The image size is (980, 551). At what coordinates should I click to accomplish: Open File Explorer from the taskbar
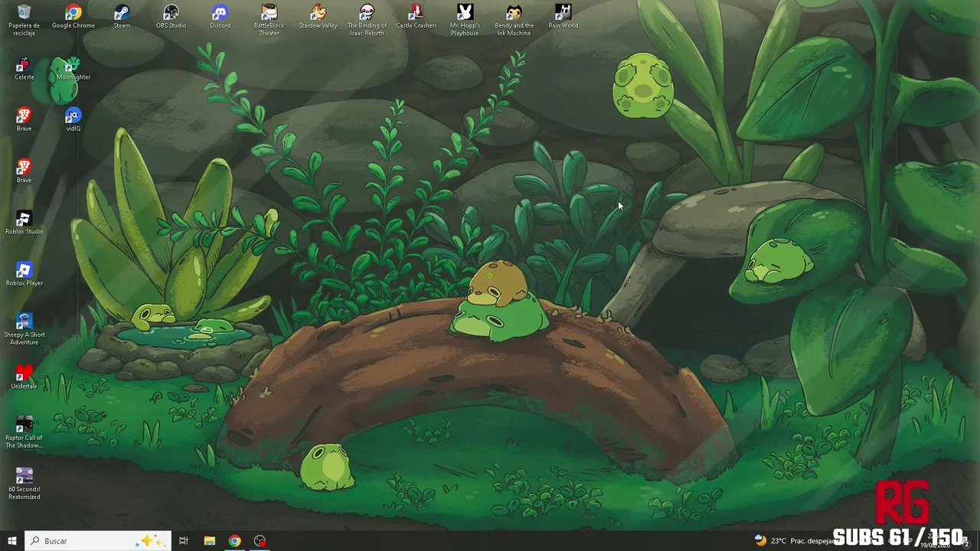pos(209,540)
